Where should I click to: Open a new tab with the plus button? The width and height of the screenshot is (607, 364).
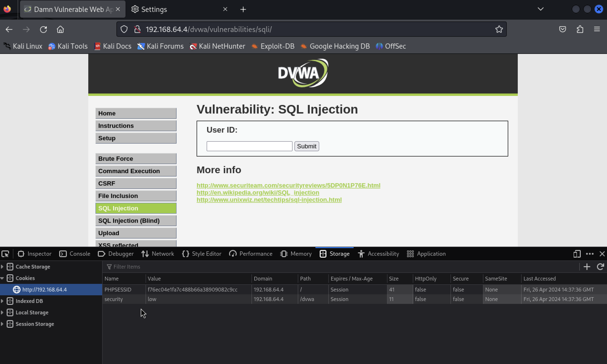tap(243, 9)
